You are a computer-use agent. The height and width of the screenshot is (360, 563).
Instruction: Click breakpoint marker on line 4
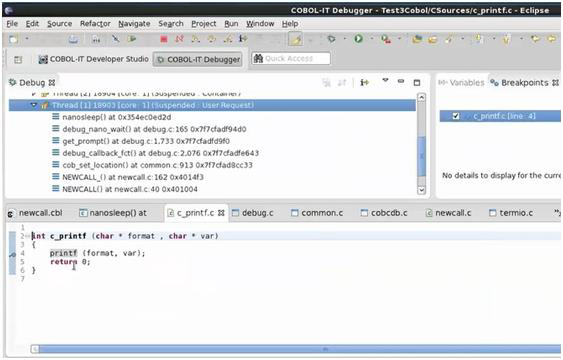[x=12, y=254]
